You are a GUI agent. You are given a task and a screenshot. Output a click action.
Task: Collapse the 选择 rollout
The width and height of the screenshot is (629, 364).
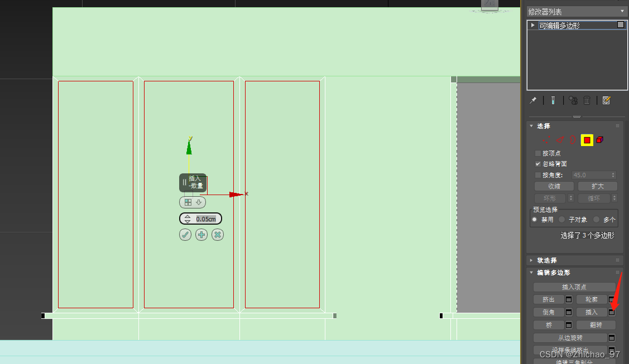pyautogui.click(x=531, y=126)
